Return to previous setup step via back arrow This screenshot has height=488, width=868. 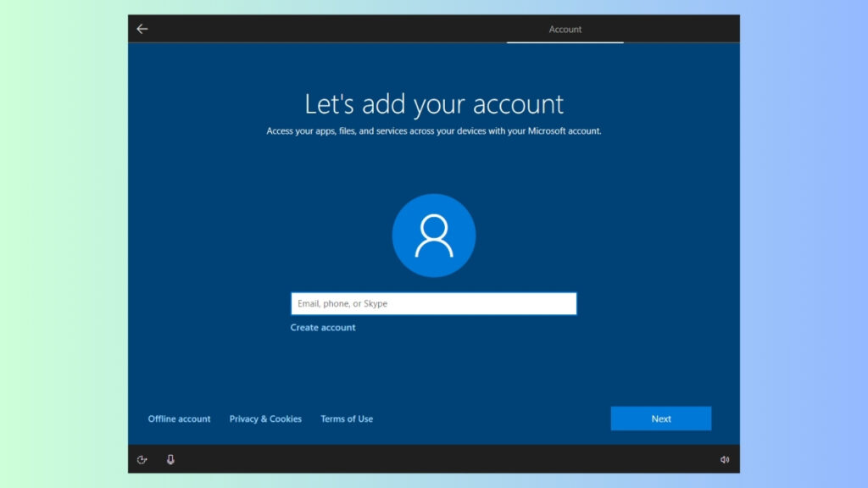(x=142, y=28)
